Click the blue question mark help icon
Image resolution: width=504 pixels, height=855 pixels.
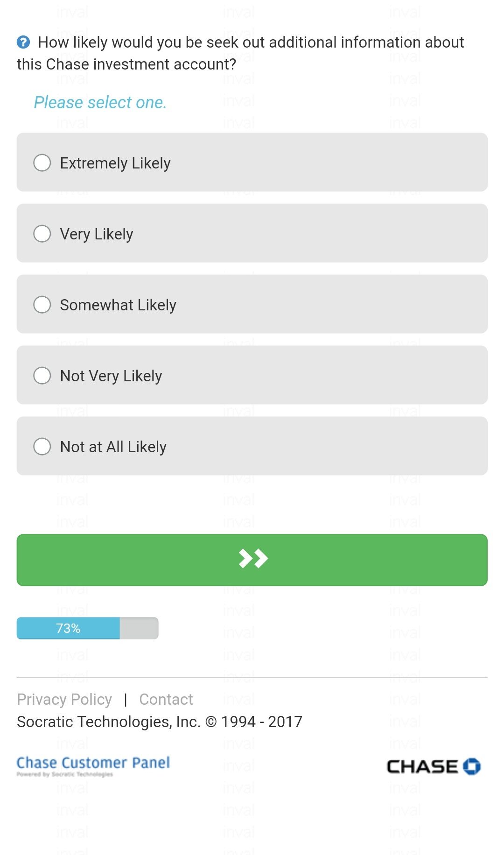tap(23, 42)
